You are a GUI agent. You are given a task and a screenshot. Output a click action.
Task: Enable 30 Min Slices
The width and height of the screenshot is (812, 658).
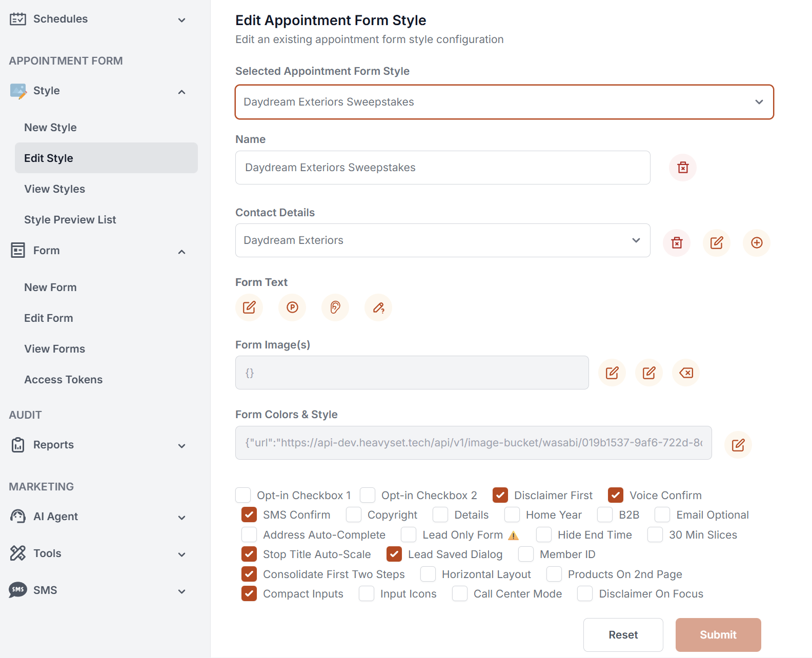coord(655,534)
